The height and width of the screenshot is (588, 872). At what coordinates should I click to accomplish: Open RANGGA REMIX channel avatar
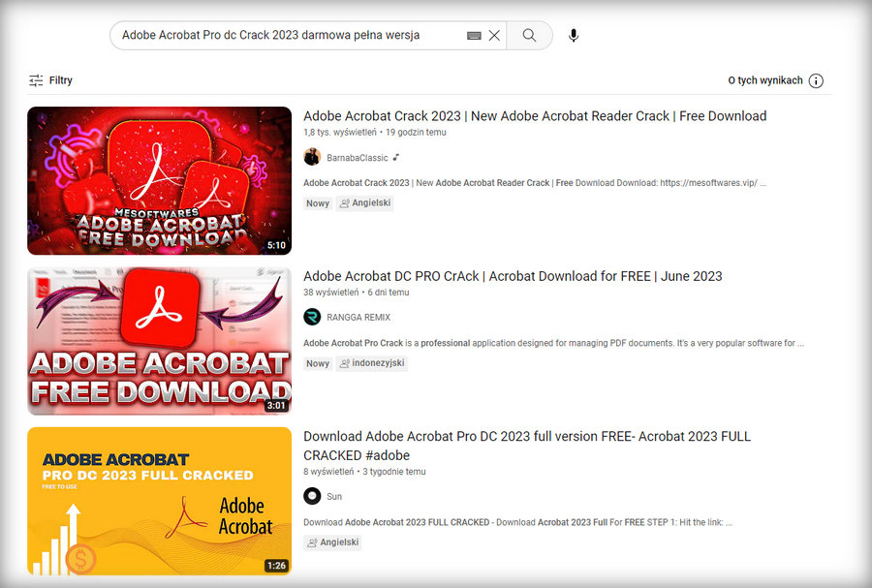click(312, 317)
